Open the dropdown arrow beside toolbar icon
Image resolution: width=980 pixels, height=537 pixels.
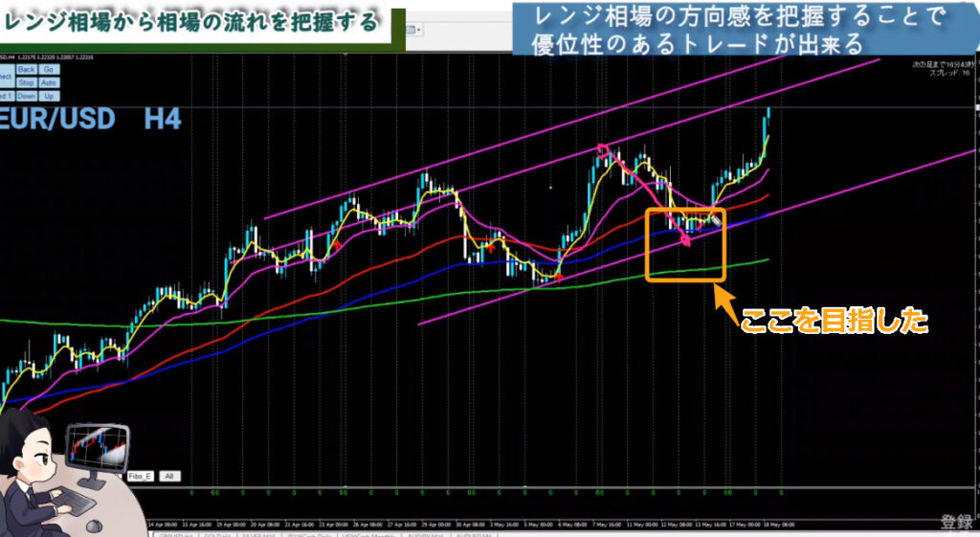pos(418,30)
